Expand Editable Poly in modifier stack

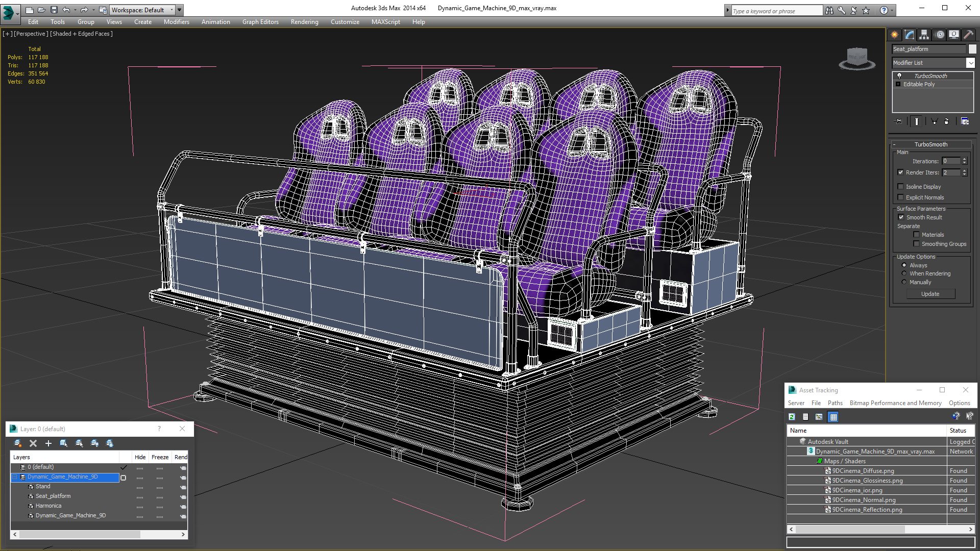pyautogui.click(x=898, y=84)
